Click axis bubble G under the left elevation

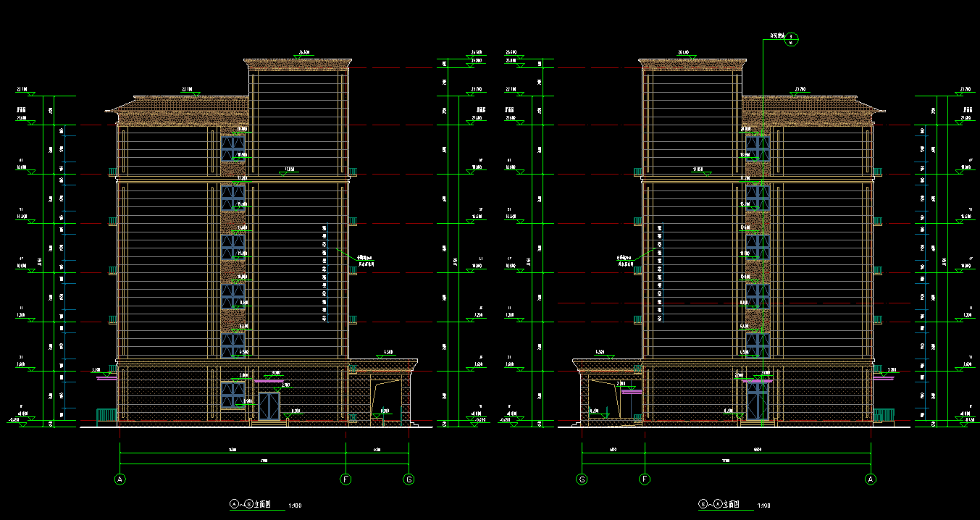coord(409,479)
